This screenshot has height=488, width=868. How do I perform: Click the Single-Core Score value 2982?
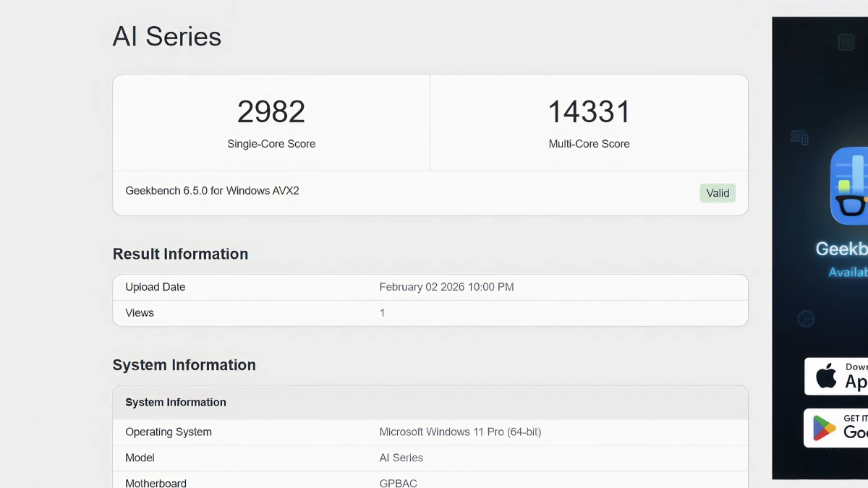271,112
